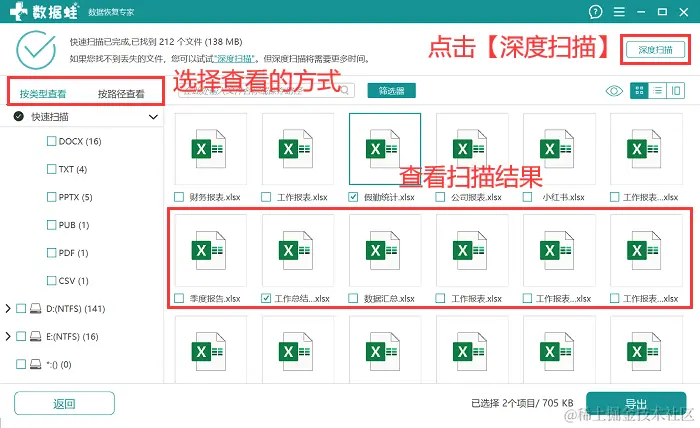700x428 pixels.
Task: Click the D:(NTFS) (141) label
Action: 75,309
